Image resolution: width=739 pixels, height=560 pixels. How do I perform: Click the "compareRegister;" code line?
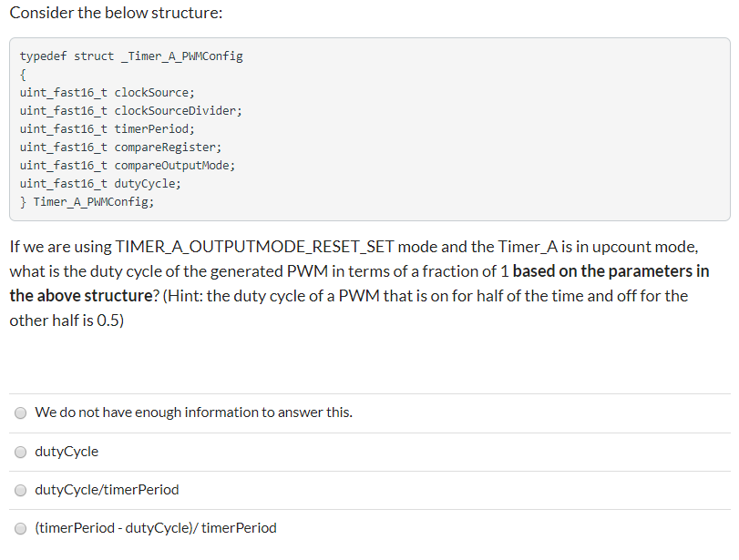pyautogui.click(x=120, y=147)
